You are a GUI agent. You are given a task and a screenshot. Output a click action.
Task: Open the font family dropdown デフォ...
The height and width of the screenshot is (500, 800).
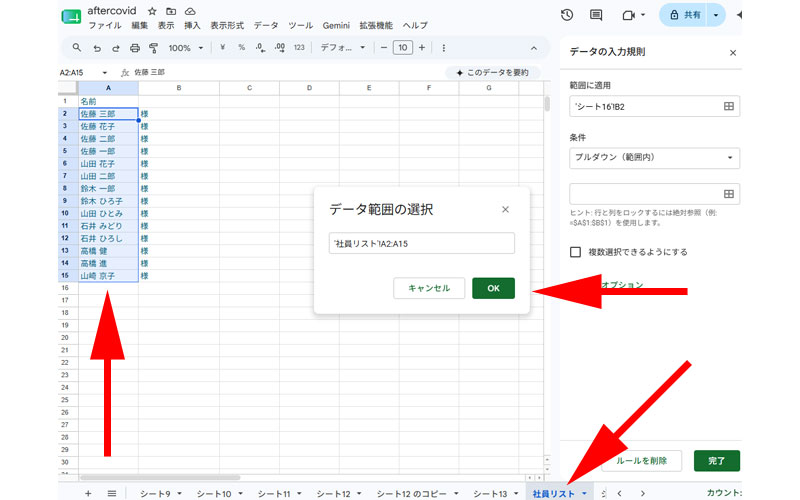pyautogui.click(x=343, y=47)
